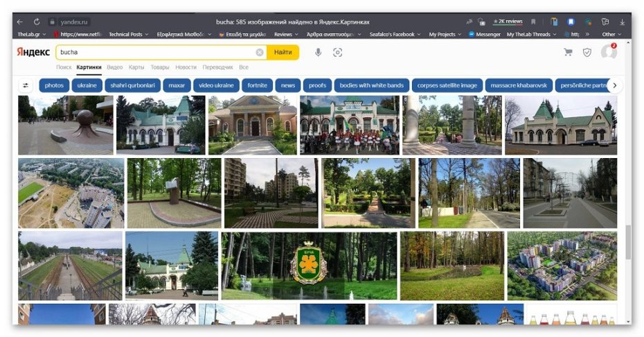
Task: Apply the corpses satellite image chip
Action: click(x=447, y=85)
